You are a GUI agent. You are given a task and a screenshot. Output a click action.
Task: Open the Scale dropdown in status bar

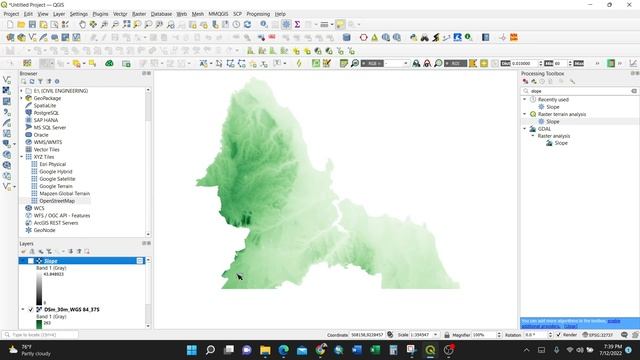pyautogui.click(x=436, y=335)
